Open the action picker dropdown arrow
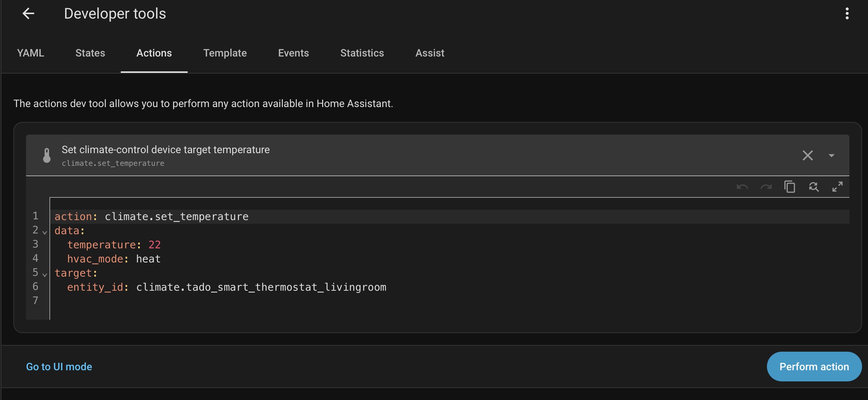The height and width of the screenshot is (400, 868). (x=832, y=155)
